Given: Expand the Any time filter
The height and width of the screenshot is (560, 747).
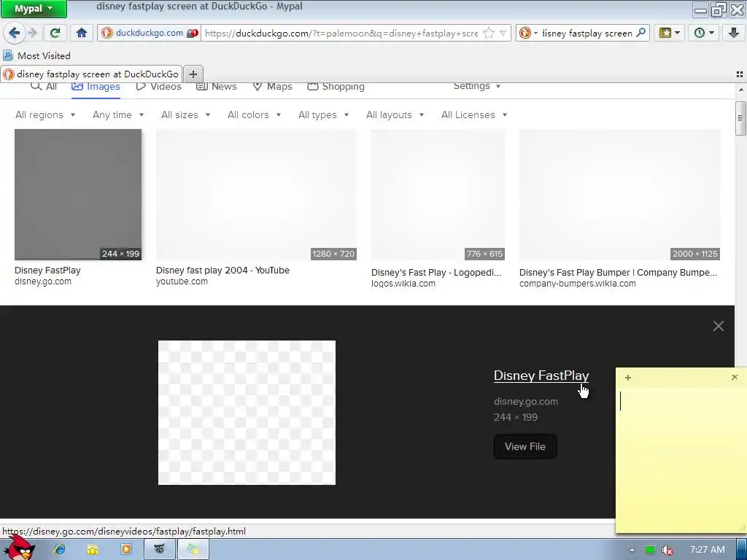Looking at the screenshot, I should 118,114.
